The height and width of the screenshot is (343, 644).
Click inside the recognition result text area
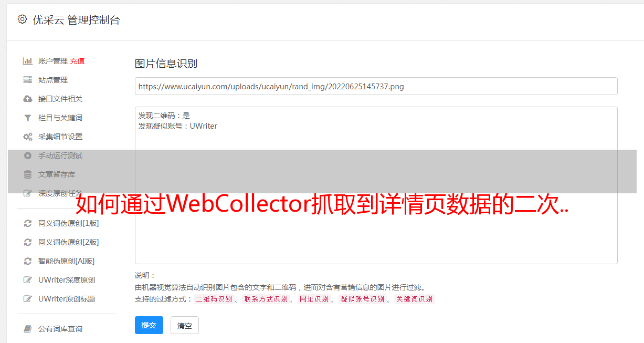click(376, 185)
